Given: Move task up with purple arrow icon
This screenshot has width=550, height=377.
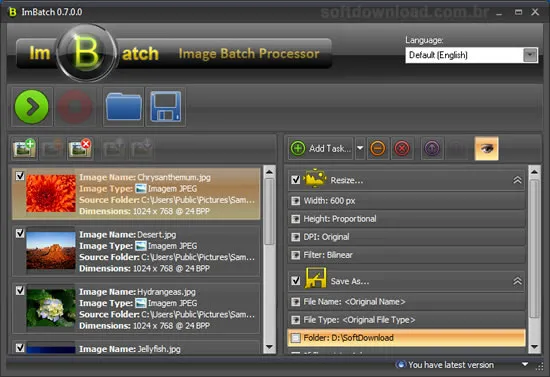Looking at the screenshot, I should click(x=432, y=148).
